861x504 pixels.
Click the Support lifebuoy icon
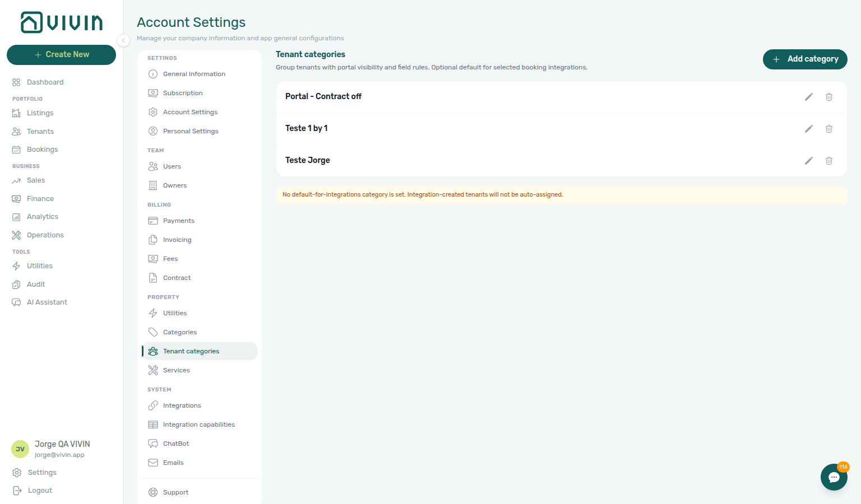(x=153, y=492)
